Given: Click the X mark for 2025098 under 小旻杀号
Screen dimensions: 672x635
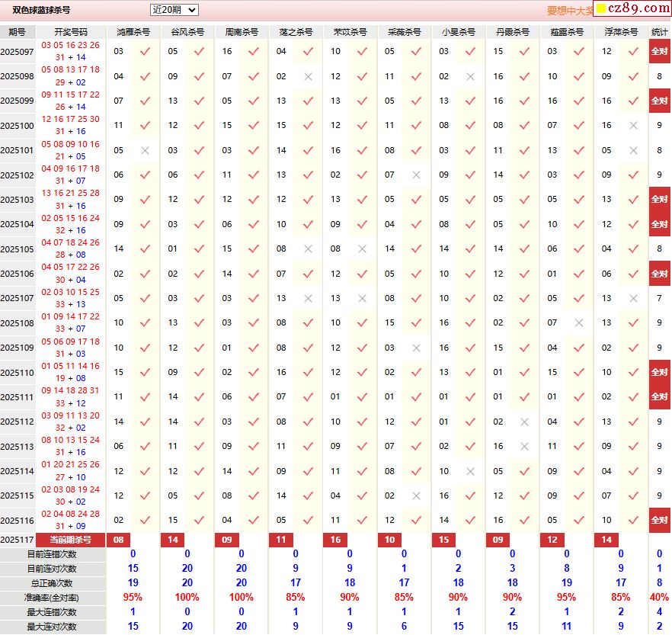Looking at the screenshot, I should [471, 77].
